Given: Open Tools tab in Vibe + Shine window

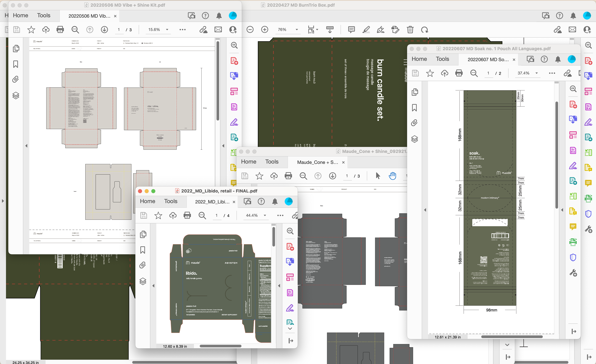Looking at the screenshot, I should pyautogui.click(x=44, y=15).
